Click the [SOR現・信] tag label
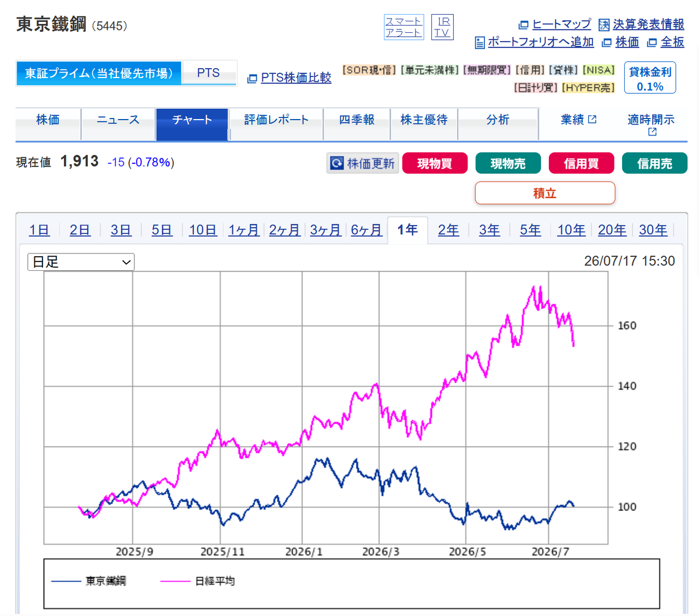 coord(369,70)
